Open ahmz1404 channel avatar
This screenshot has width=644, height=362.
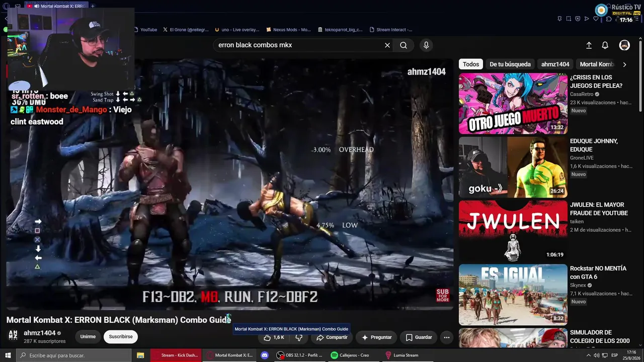click(13, 335)
